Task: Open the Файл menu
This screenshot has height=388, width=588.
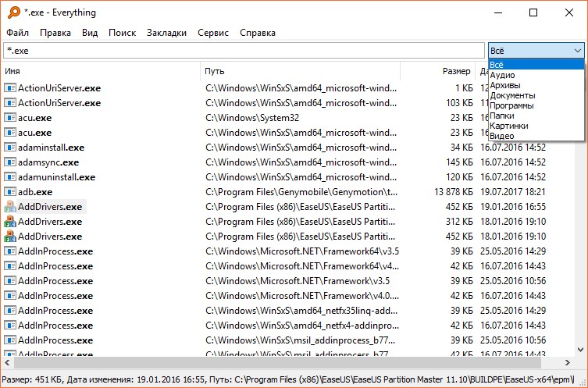Action: 17,33
